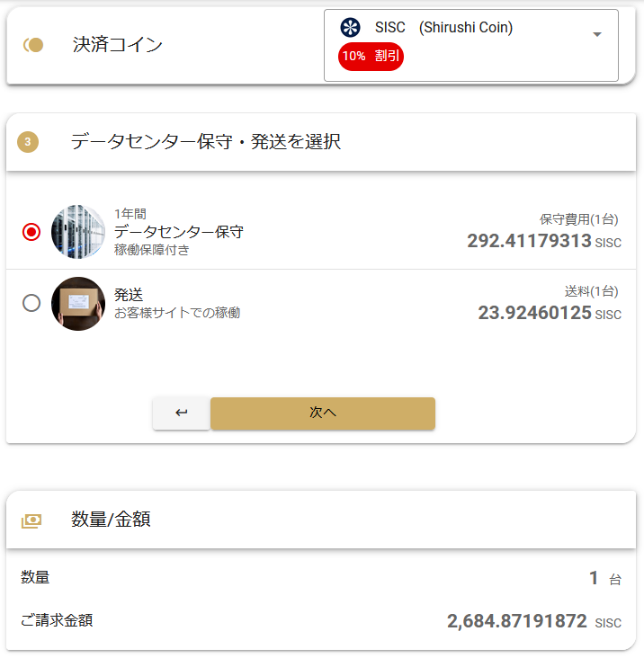The width and height of the screenshot is (644, 658).
Task: Click the red 10% 割引 discount badge
Action: pyautogui.click(x=371, y=57)
